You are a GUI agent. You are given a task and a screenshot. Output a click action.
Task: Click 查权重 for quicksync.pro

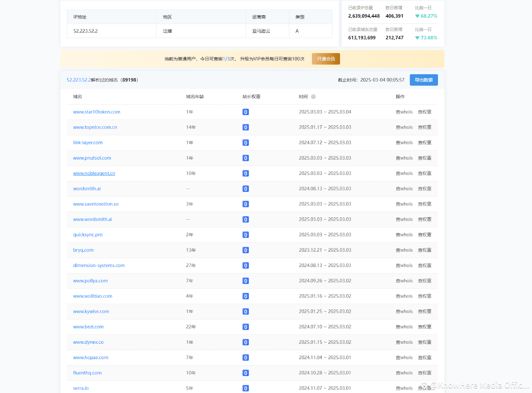[425, 235]
